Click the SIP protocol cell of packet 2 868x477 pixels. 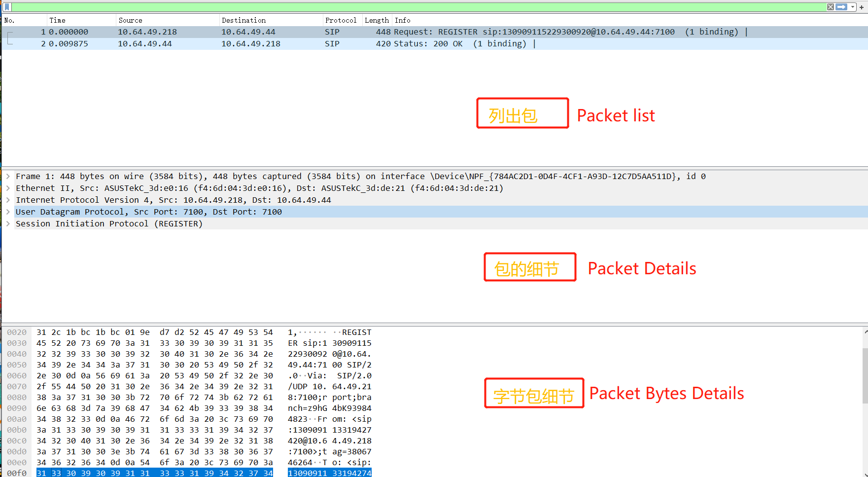332,43
